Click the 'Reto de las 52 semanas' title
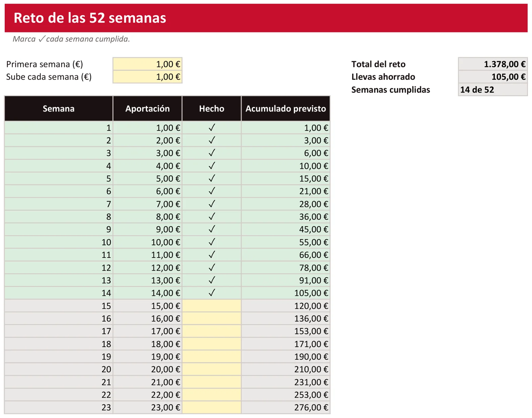 (90, 18)
